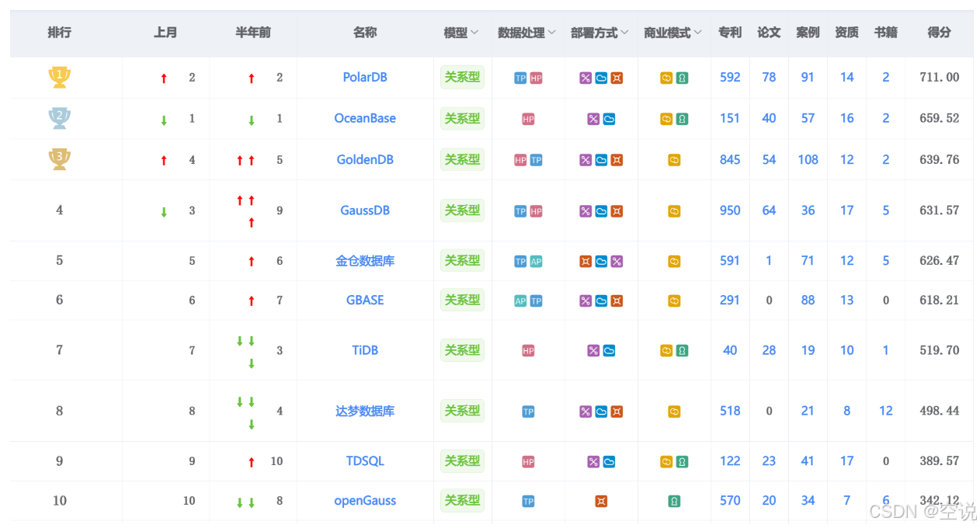This screenshot has width=980, height=528.
Task: Click the TP badge in openGauss row
Action: (528, 502)
